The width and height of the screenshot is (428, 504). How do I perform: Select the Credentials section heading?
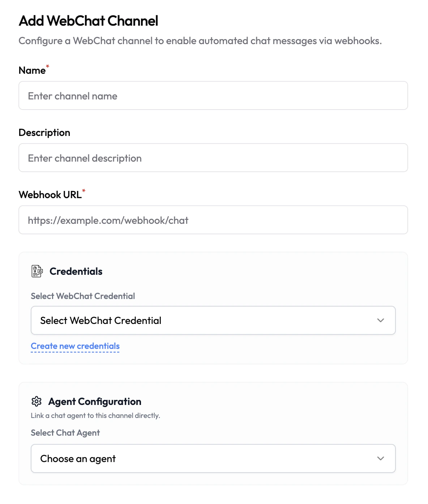[76, 272]
